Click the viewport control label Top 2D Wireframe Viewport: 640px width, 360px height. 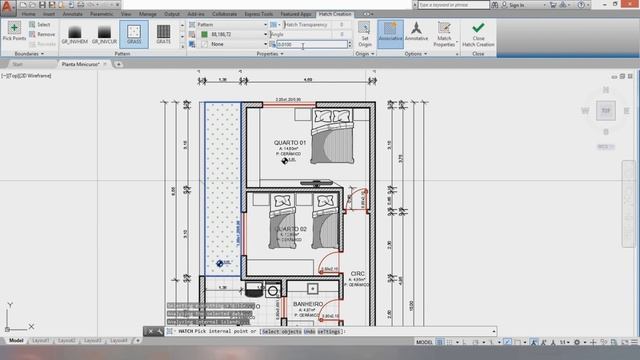[26, 76]
